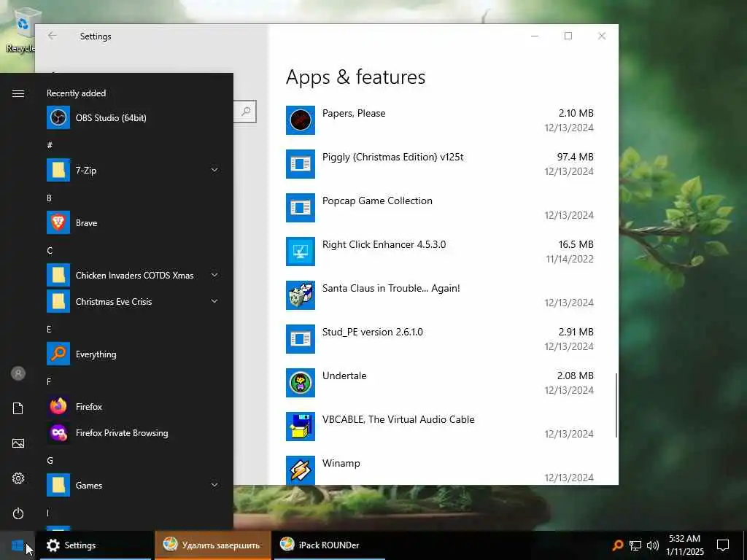Open the network tray icon
This screenshot has height=560, width=747.
tap(635, 545)
